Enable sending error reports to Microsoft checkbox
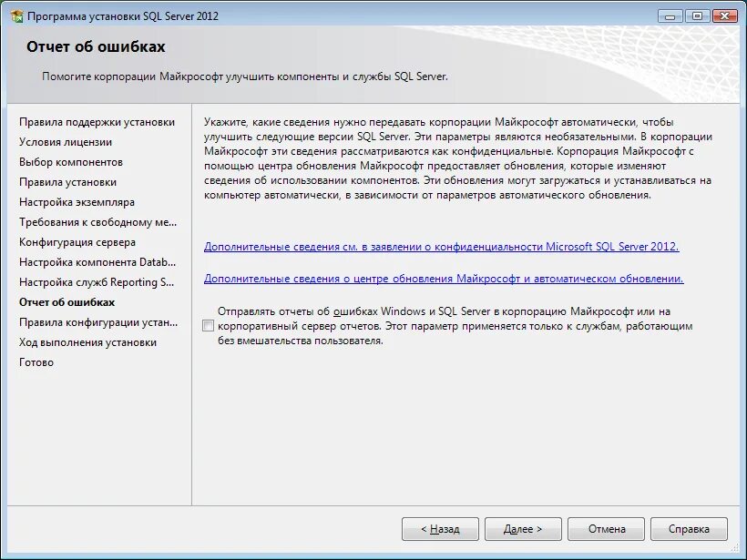This screenshot has height=560, width=747. 208,326
